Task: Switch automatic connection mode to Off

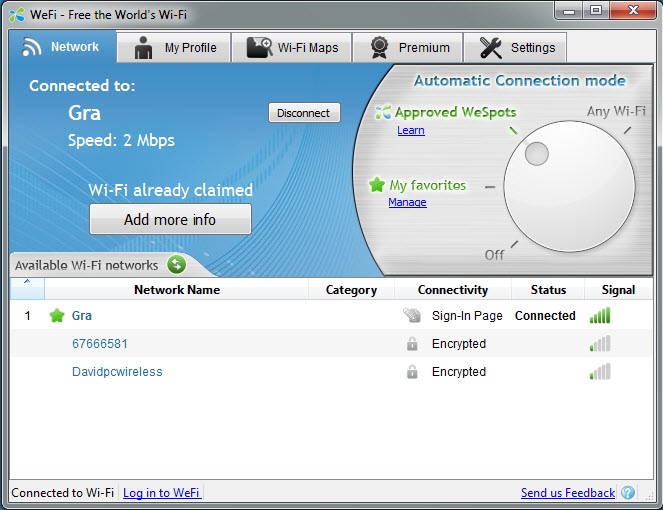Action: pyautogui.click(x=494, y=255)
